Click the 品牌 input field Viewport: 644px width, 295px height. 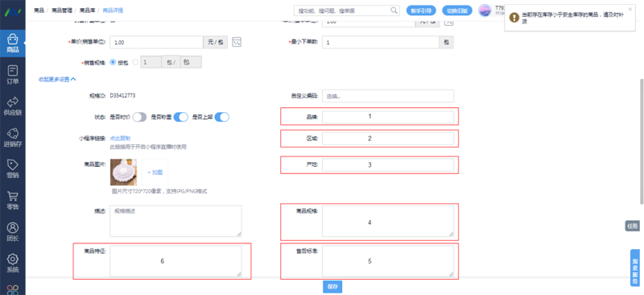click(388, 117)
